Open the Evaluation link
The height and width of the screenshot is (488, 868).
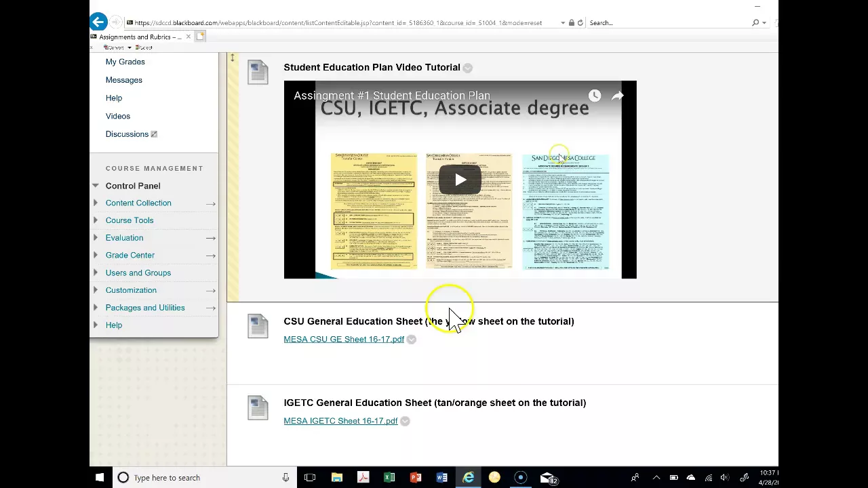point(124,238)
